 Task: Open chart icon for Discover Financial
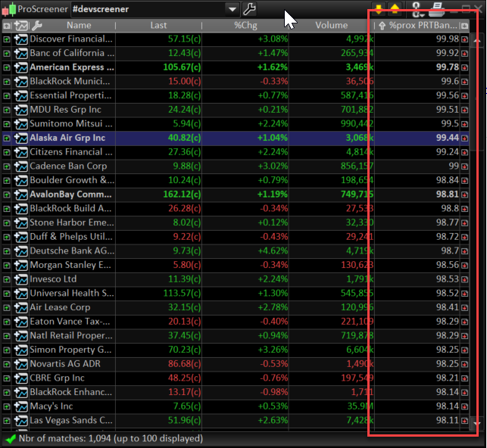point(21,39)
